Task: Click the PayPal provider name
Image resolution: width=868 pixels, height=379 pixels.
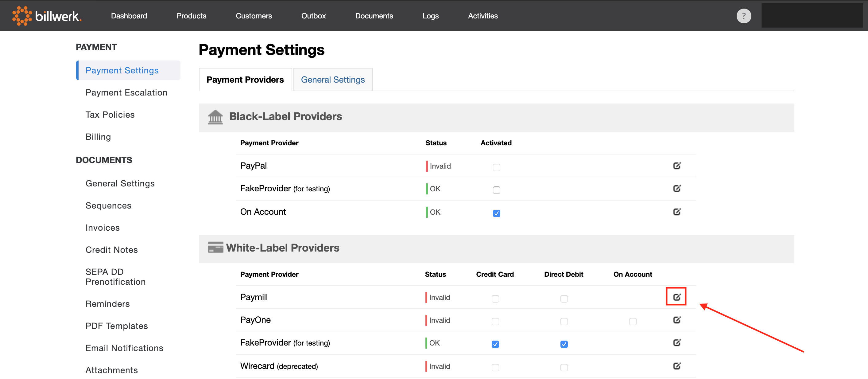Action: click(x=254, y=166)
